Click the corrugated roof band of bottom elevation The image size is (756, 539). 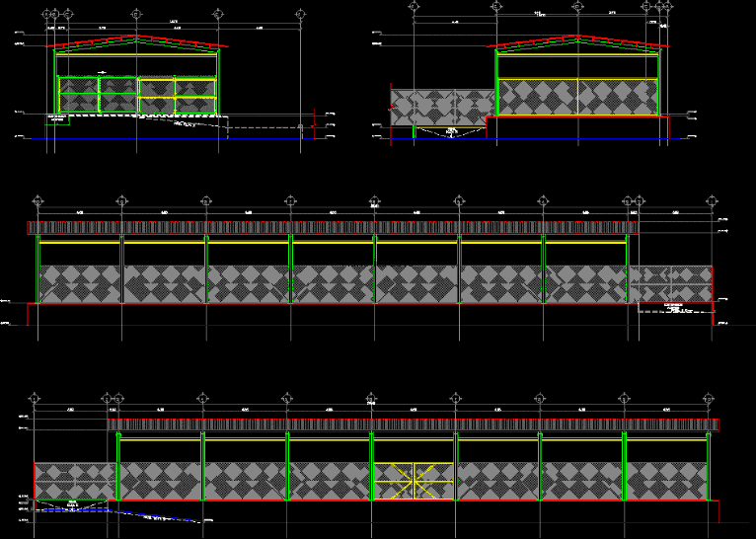click(413, 425)
